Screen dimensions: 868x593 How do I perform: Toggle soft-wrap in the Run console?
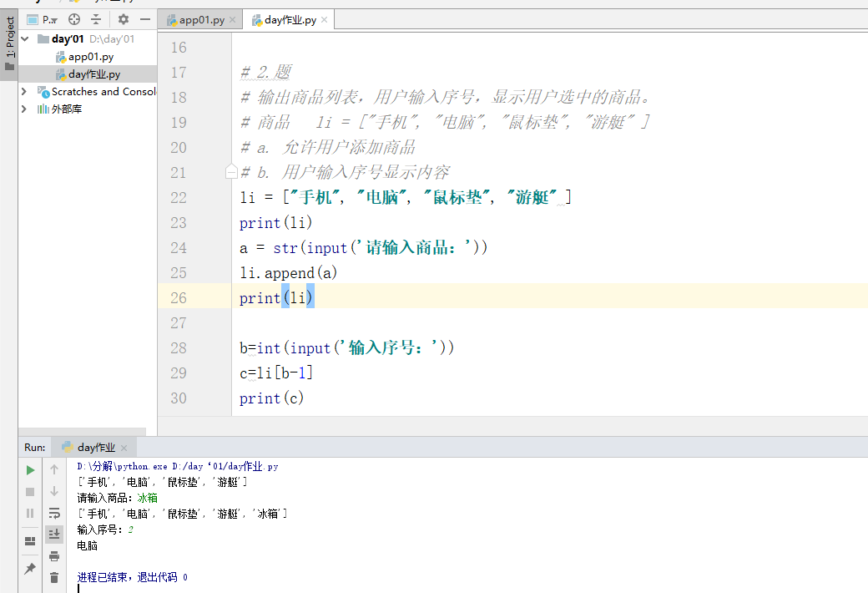click(x=53, y=513)
